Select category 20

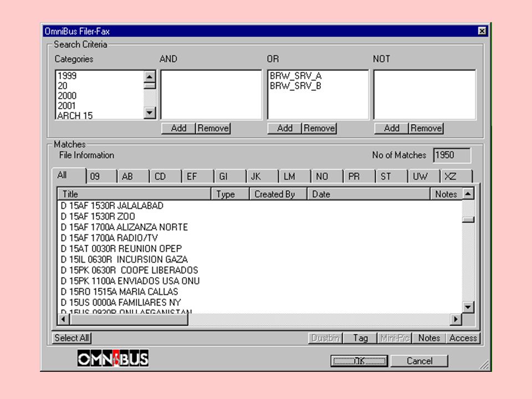100,86
